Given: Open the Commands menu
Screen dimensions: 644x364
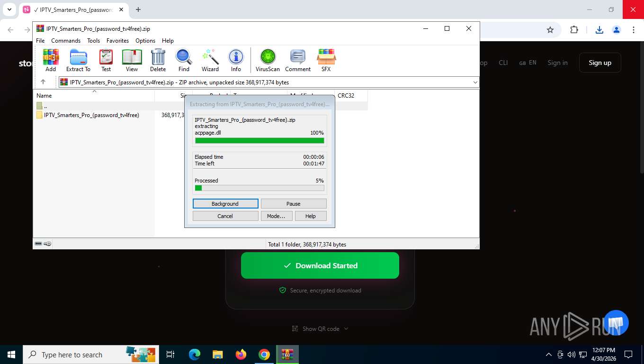Looking at the screenshot, I should pyautogui.click(x=66, y=41).
